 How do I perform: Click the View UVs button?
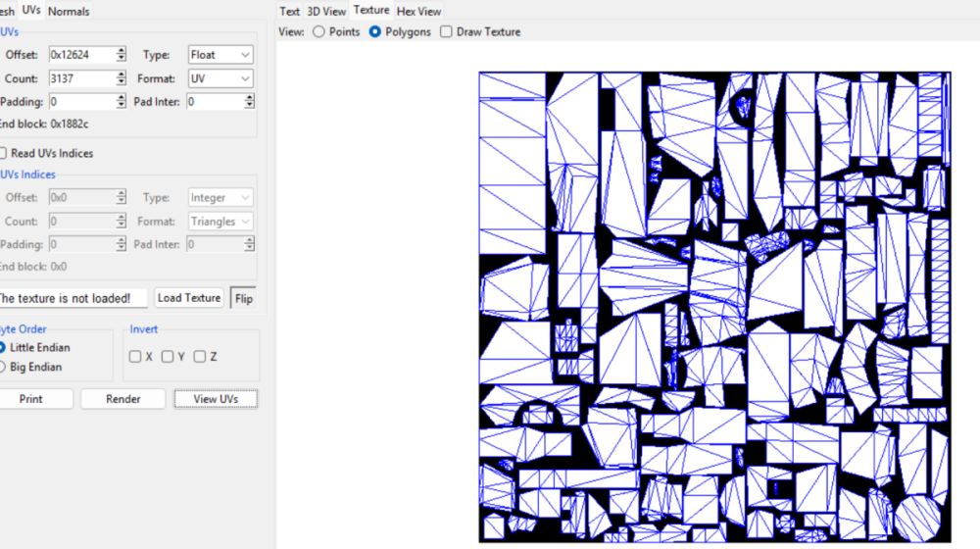[x=216, y=399]
